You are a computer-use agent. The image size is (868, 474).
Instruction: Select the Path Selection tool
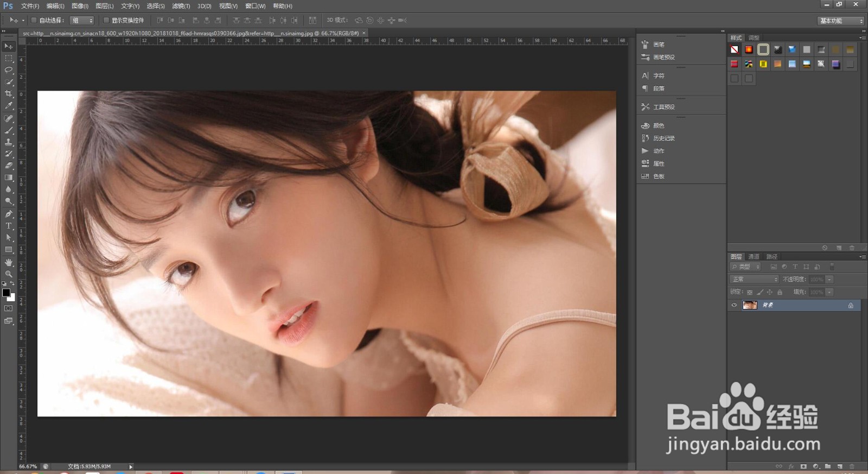tap(9, 238)
